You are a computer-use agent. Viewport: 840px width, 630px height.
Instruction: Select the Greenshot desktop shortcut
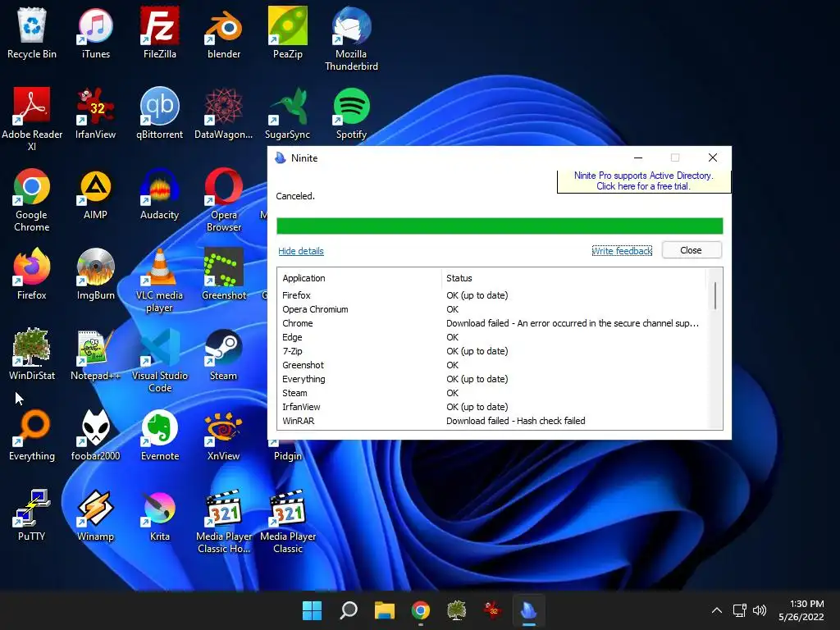pos(224,274)
